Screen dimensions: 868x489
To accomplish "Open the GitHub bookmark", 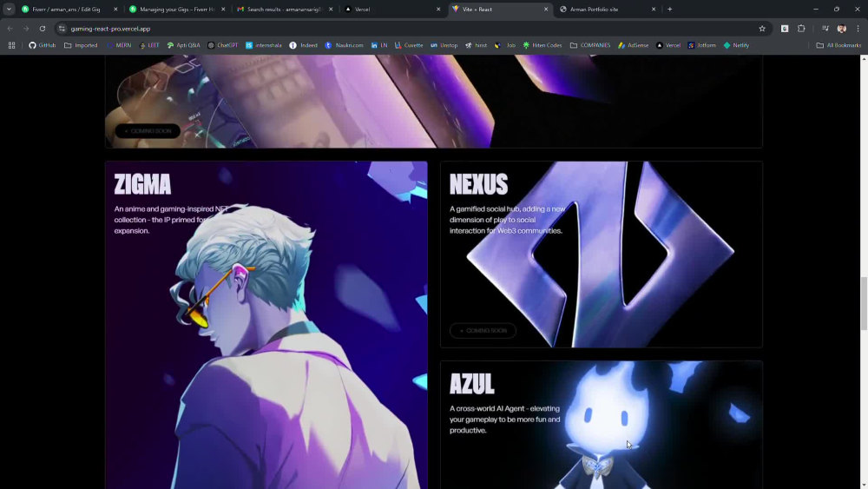I will point(42,45).
